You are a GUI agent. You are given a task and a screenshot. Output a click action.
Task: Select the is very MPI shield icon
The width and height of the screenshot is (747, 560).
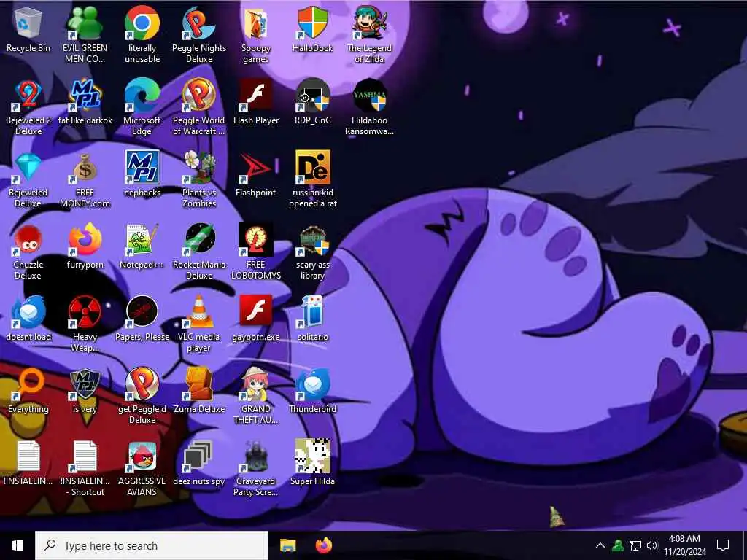pos(85,385)
